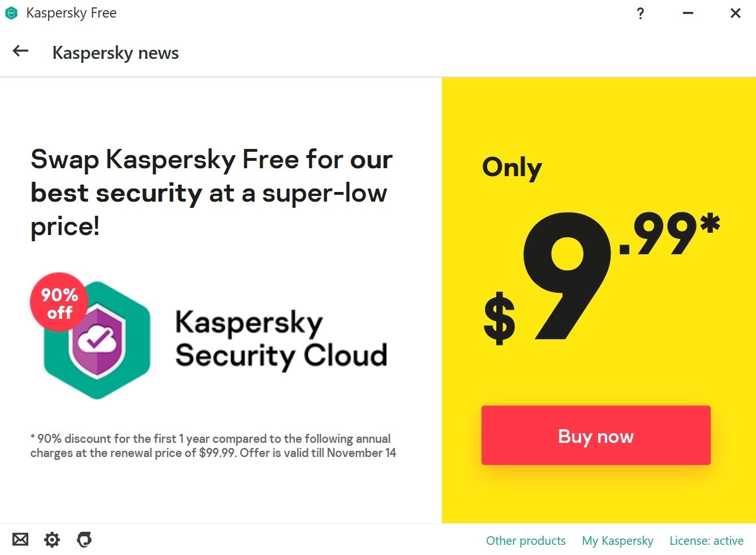The image size is (756, 555).
Task: Open the Other products link
Action: pos(526,541)
